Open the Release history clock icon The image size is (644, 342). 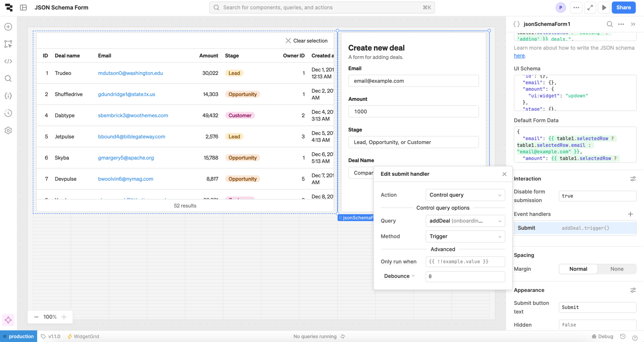(8, 113)
